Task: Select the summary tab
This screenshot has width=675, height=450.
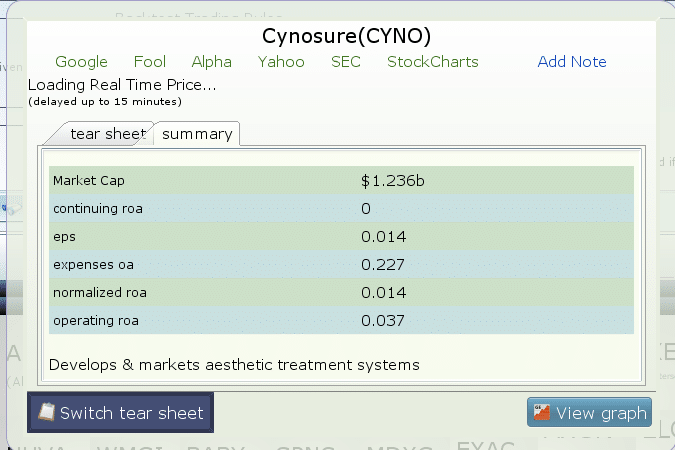Action: 197,134
